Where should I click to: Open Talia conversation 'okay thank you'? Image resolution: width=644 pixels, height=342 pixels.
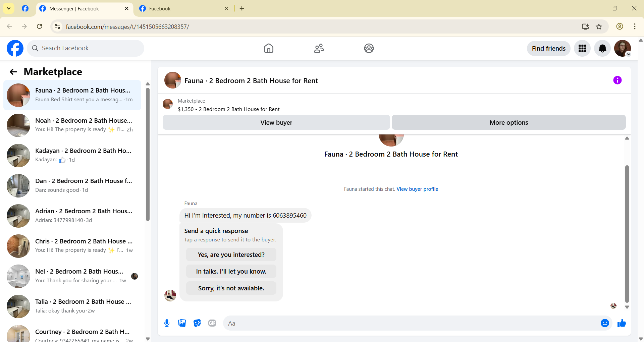coord(72,306)
